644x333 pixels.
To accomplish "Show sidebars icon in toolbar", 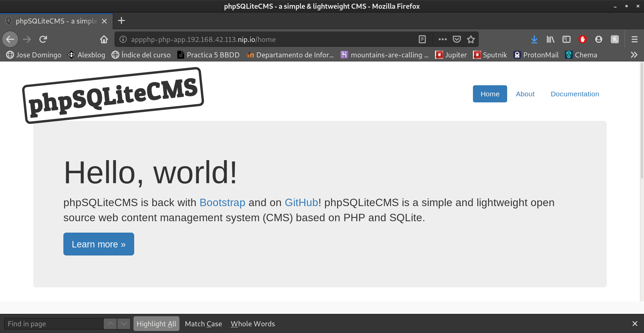I will (x=567, y=39).
